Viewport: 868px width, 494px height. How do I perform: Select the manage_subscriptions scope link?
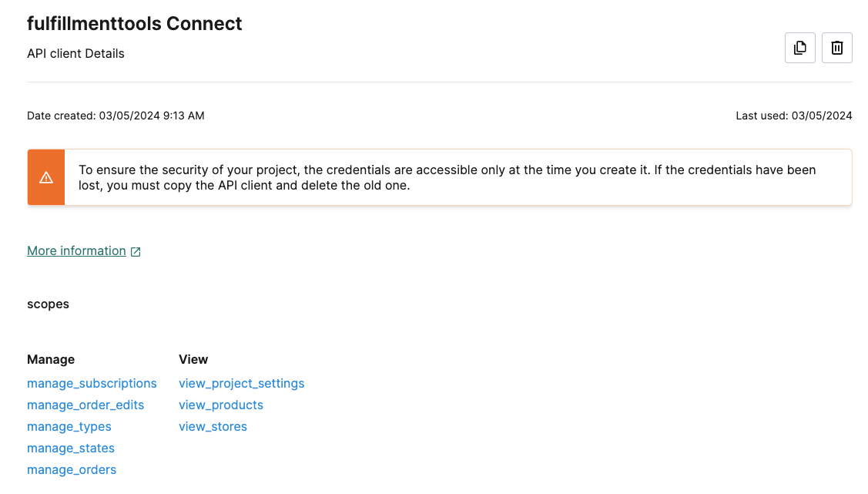[92, 383]
